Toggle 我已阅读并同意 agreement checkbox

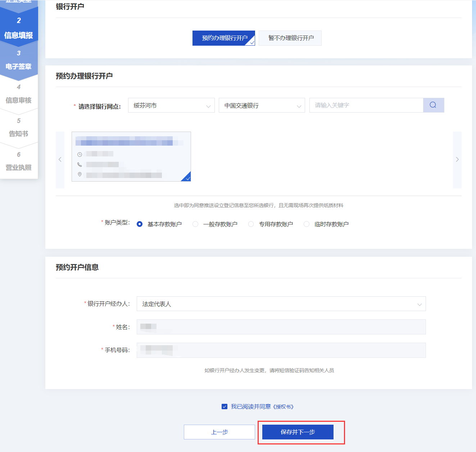(225, 407)
